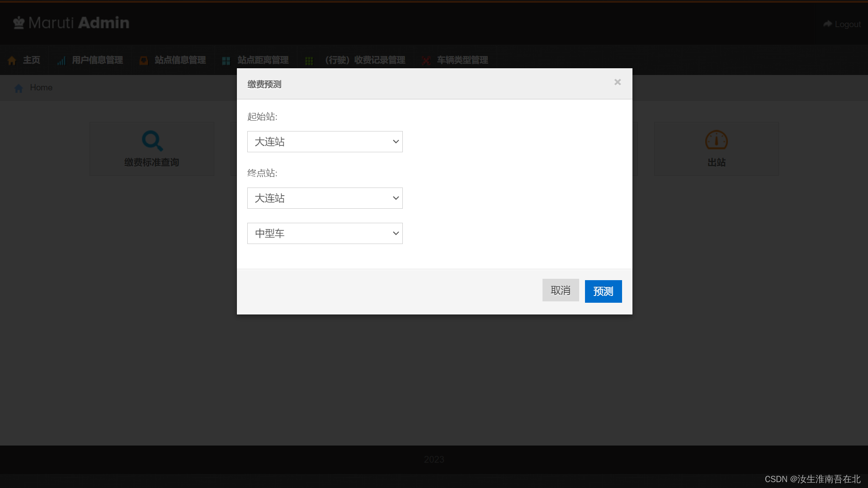
Task: Close the 缴费预测 dialog with the X
Action: point(618,82)
